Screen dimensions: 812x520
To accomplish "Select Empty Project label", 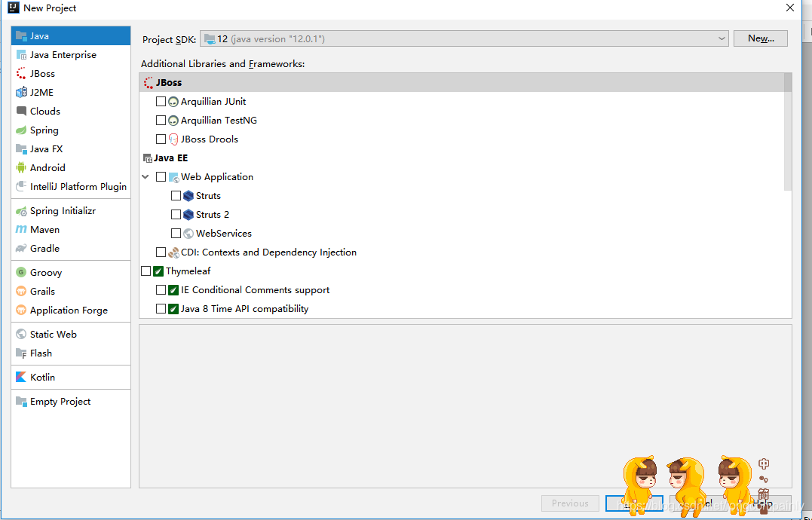I will 60,402.
